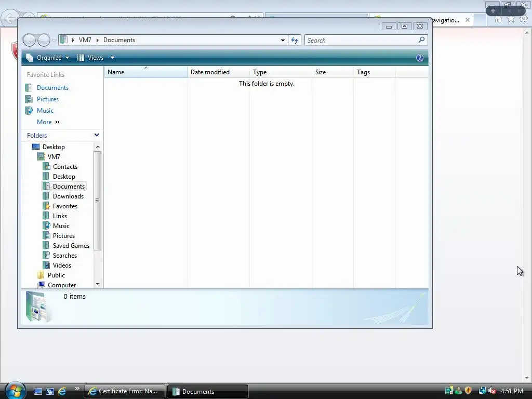Viewport: 532px width, 399px height.
Task: Click the muted volume tray icon
Action: pyautogui.click(x=493, y=391)
